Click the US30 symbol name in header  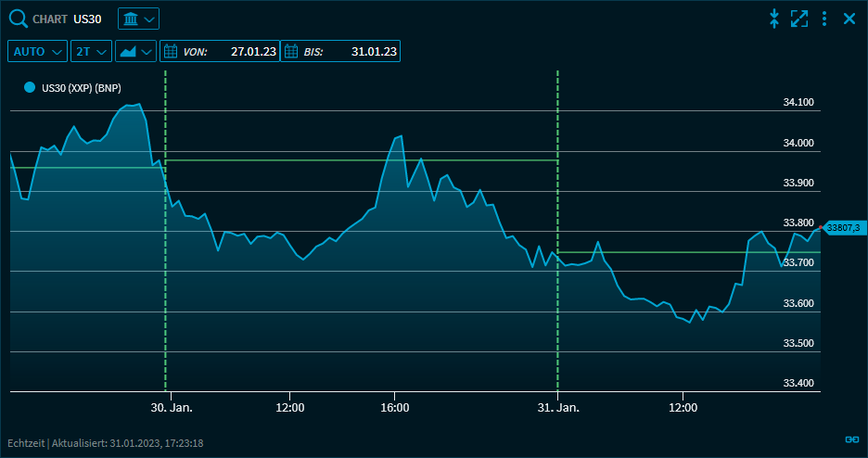(x=87, y=19)
